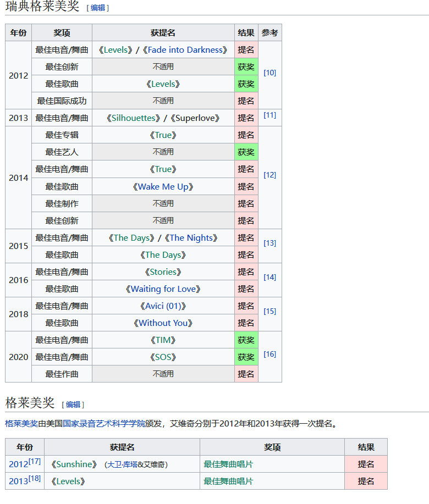Select the 最佳艺人 award cell
Viewport: 429px width, 504px height.
pos(62,152)
